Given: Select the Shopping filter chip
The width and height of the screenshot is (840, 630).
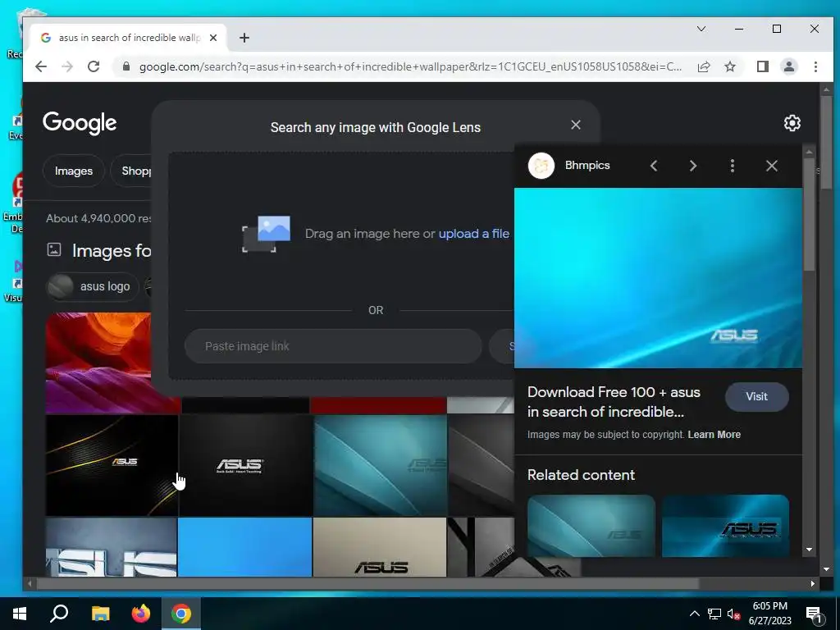Looking at the screenshot, I should (x=131, y=171).
